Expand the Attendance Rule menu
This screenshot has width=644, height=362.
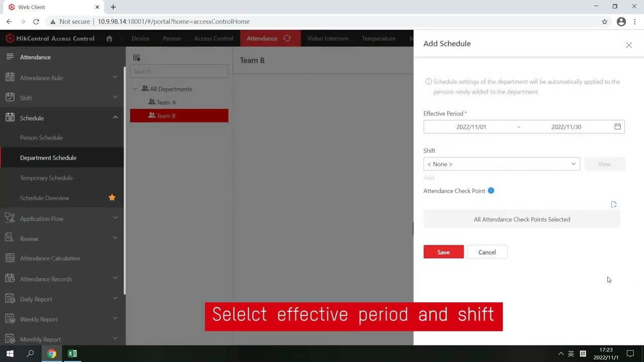tap(115, 77)
